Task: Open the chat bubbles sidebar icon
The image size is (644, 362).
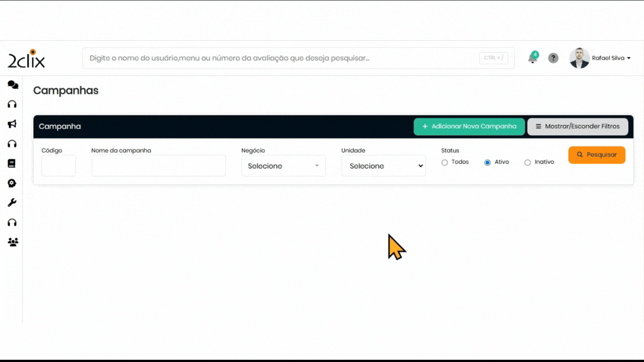Action: point(12,85)
